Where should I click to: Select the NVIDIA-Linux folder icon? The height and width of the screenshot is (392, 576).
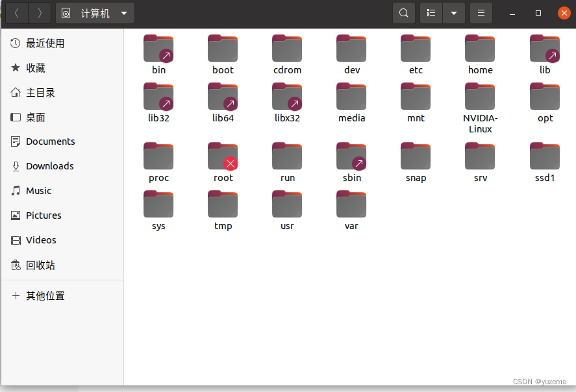480,96
